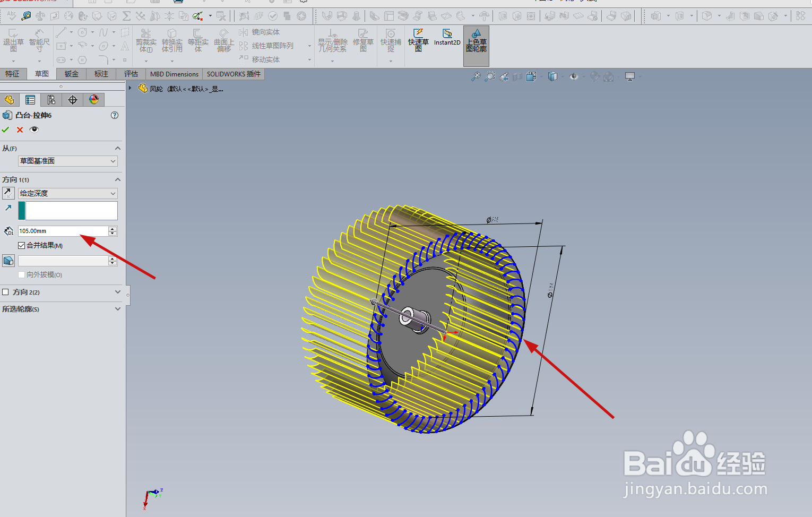
Task: Open the ConfigurationManager tab
Action: pyautogui.click(x=51, y=100)
